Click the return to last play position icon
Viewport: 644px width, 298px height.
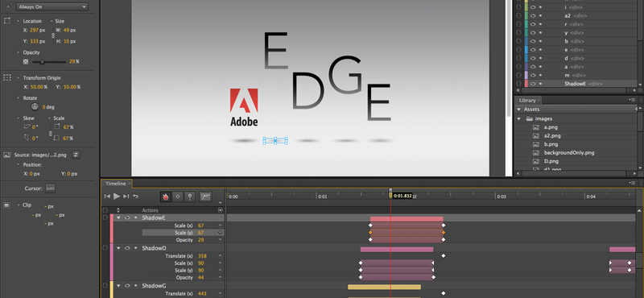click(x=135, y=197)
